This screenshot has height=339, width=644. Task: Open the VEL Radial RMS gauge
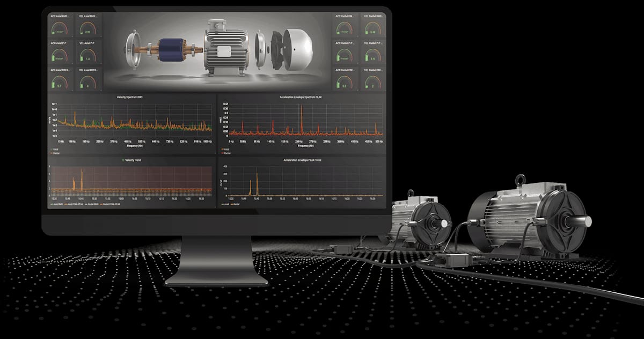point(373,27)
